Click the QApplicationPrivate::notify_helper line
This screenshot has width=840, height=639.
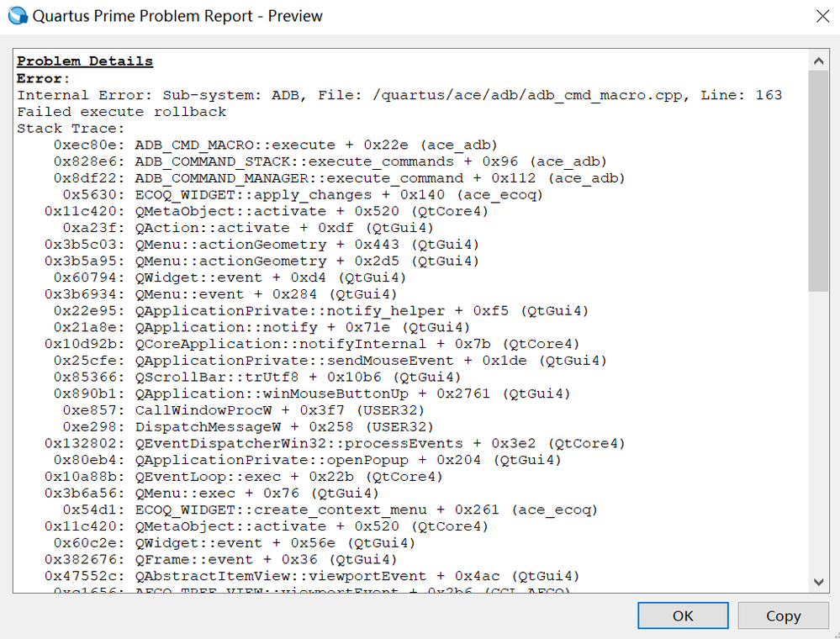321,311
